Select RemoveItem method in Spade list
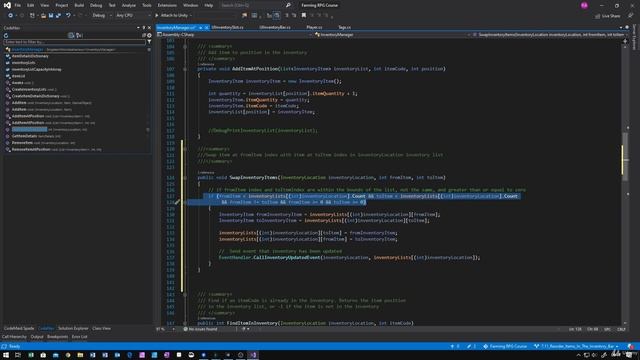 22,143
